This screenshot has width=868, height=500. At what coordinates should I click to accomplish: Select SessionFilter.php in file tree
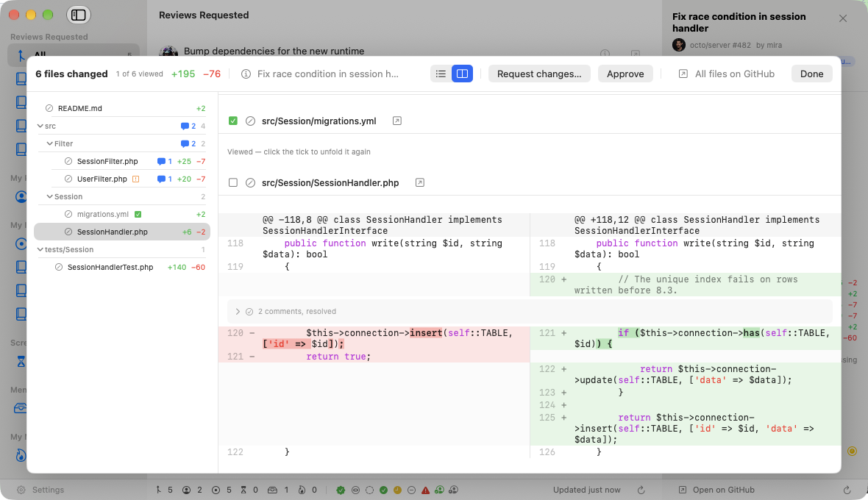pyautogui.click(x=122, y=162)
